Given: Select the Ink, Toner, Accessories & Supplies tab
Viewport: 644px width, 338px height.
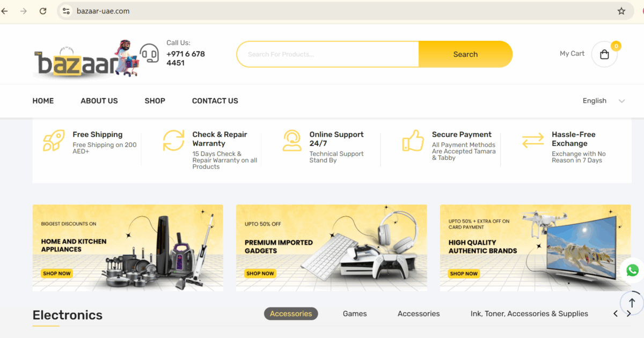Looking at the screenshot, I should [529, 314].
